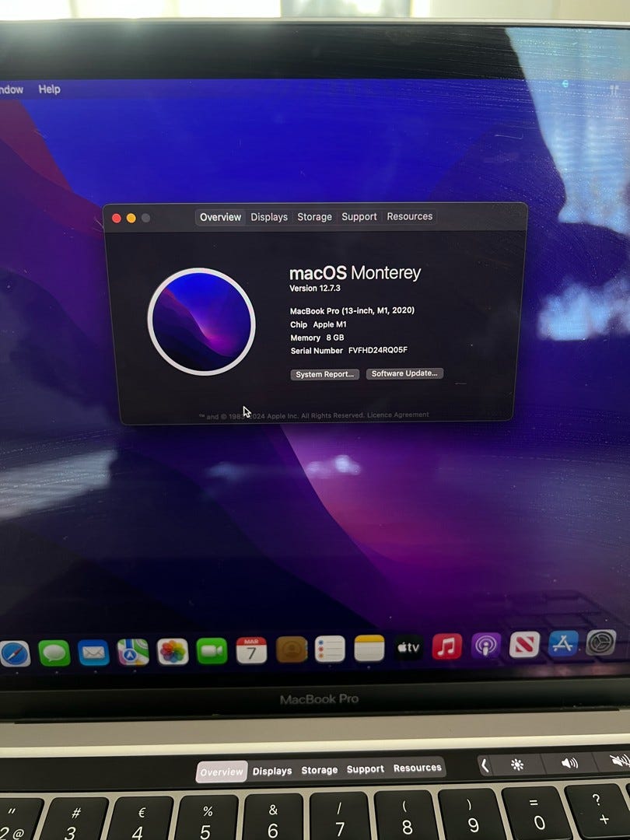Screen dimensions: 630x840
Task: Open Contacts from the Dock
Action: [291, 649]
